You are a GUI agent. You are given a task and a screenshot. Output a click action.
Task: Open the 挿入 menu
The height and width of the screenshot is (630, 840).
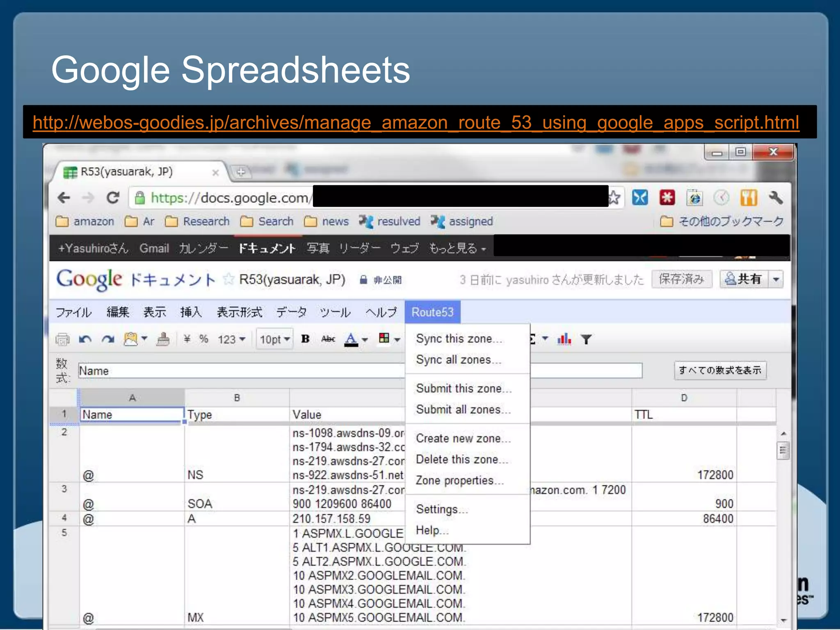coord(191,312)
